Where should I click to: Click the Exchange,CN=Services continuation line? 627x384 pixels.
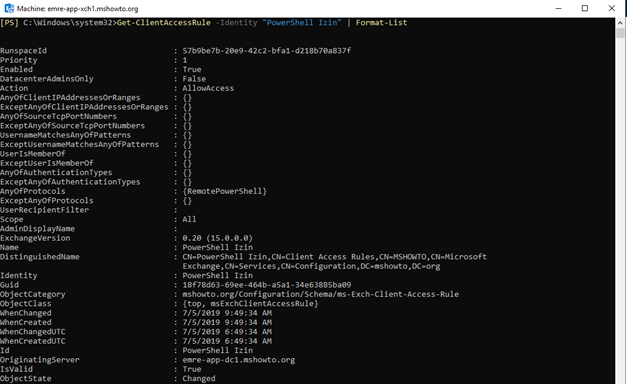(x=311, y=266)
